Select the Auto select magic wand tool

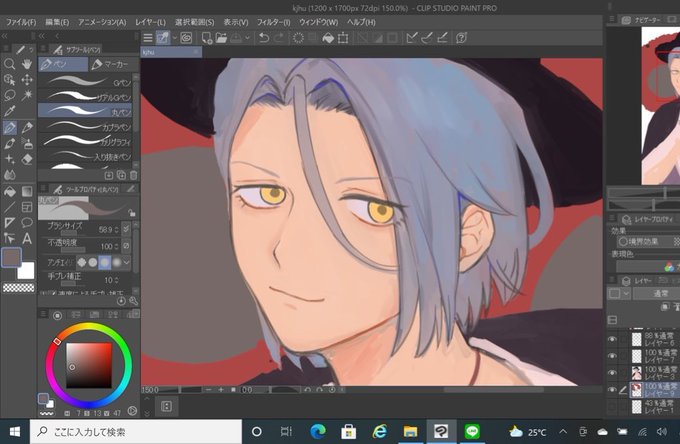pos(27,95)
